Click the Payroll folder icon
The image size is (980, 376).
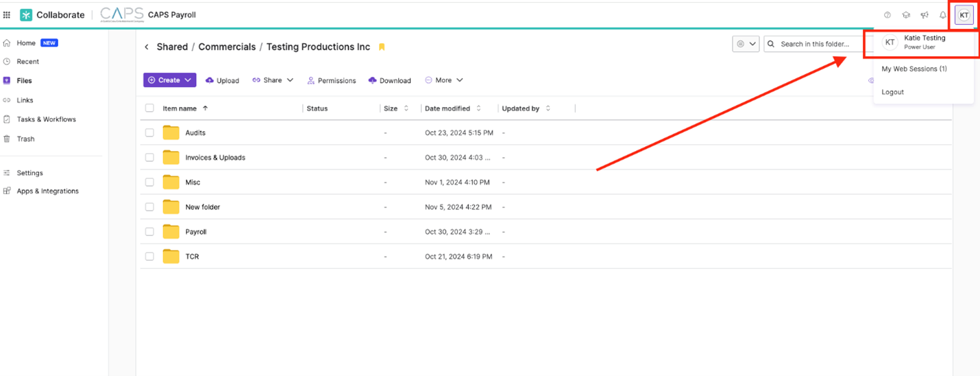(171, 231)
